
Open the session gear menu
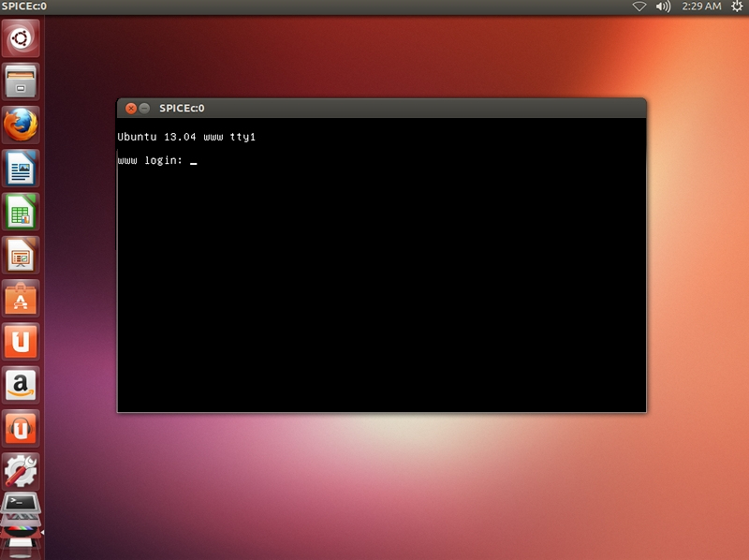pos(735,8)
